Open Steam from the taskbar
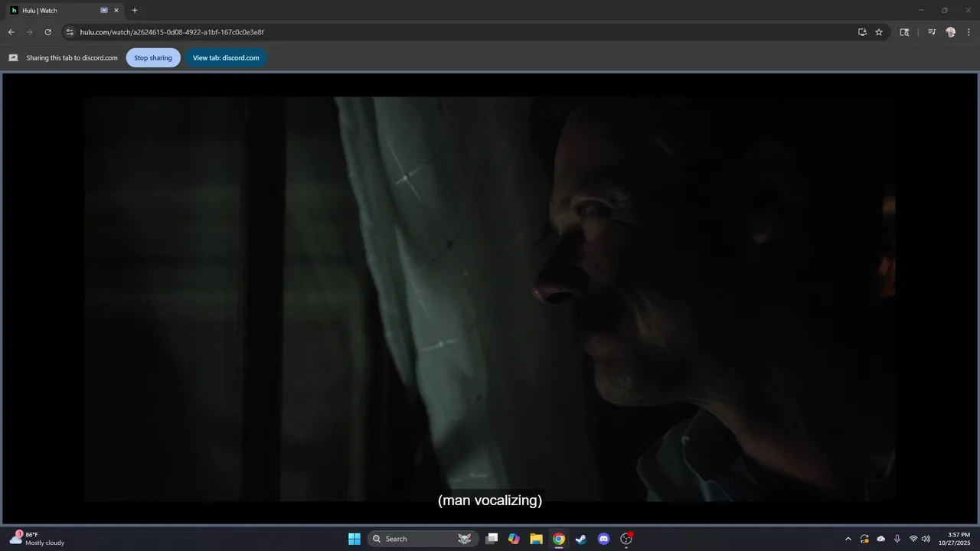 click(581, 539)
